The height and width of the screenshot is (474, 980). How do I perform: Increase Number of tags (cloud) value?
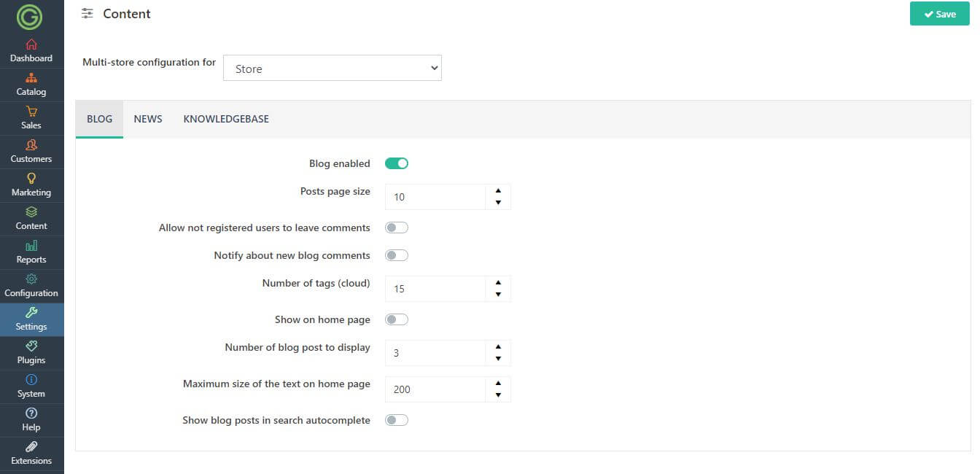coord(498,283)
